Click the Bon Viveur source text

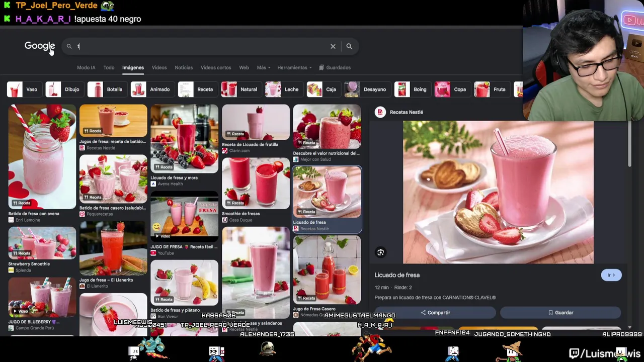168,317
